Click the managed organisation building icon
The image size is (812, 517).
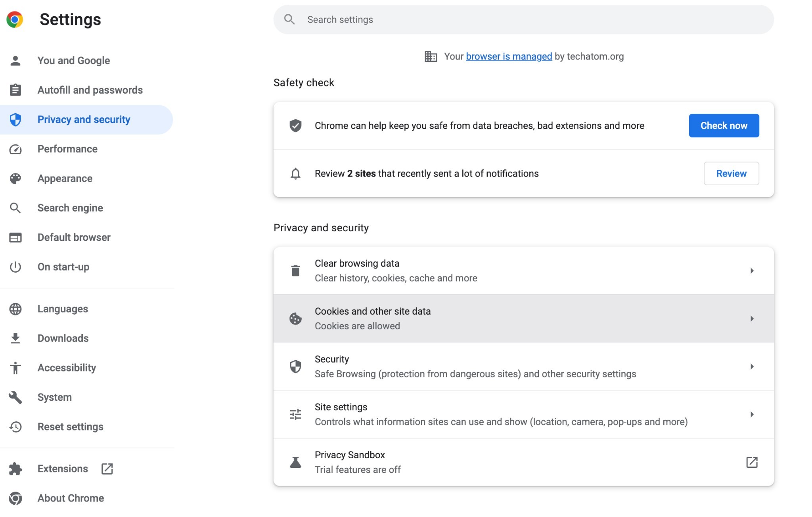pyautogui.click(x=431, y=56)
